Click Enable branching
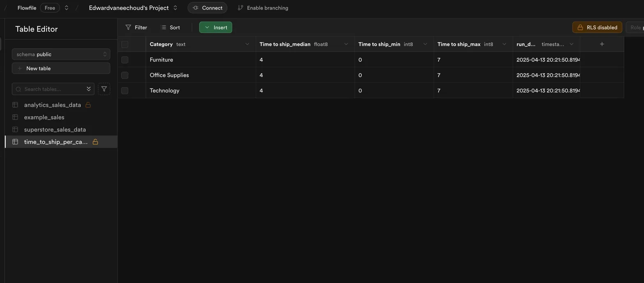The image size is (644, 283). pyautogui.click(x=263, y=8)
